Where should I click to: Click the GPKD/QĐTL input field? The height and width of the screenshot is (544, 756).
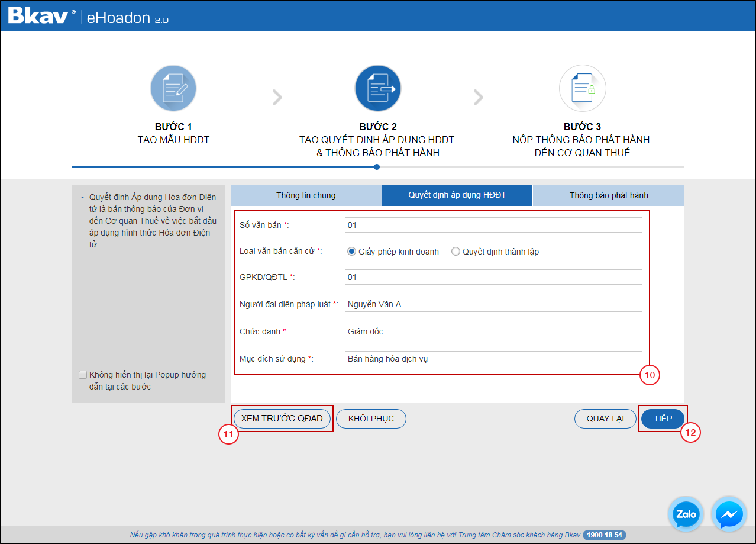pyautogui.click(x=493, y=277)
